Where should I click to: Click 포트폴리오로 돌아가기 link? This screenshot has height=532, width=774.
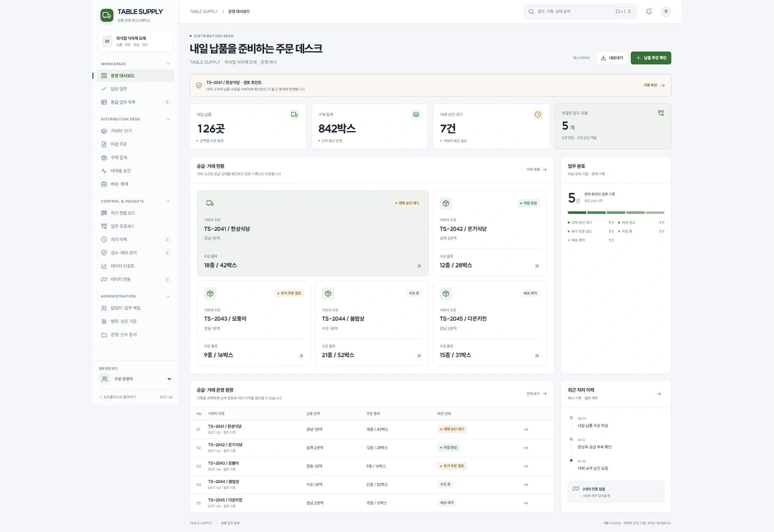pyautogui.click(x=118, y=397)
